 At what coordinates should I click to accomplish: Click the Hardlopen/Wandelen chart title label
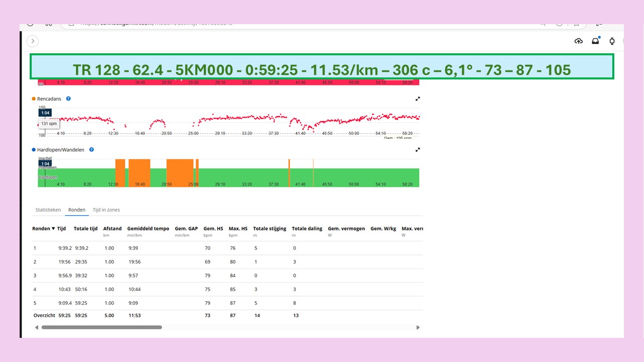coord(61,149)
